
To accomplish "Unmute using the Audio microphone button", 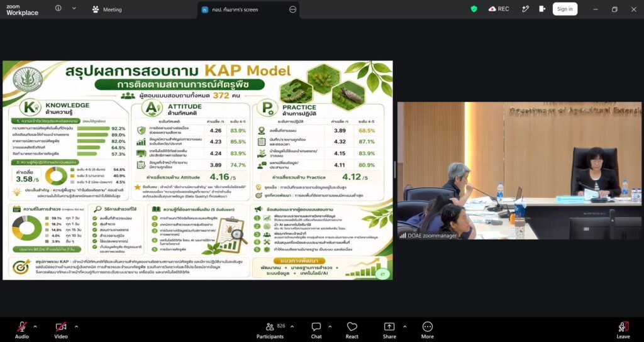I will pyautogui.click(x=22, y=329).
